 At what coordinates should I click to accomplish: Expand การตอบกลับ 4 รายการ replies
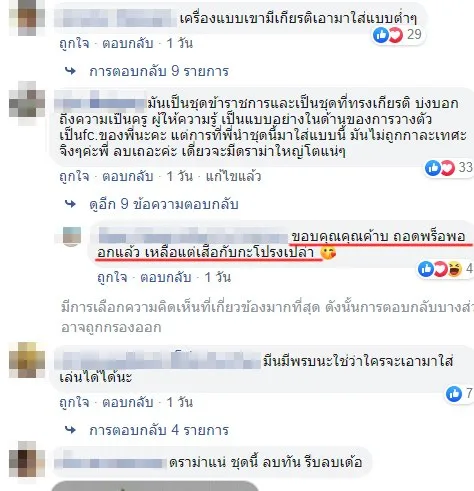pos(159,430)
